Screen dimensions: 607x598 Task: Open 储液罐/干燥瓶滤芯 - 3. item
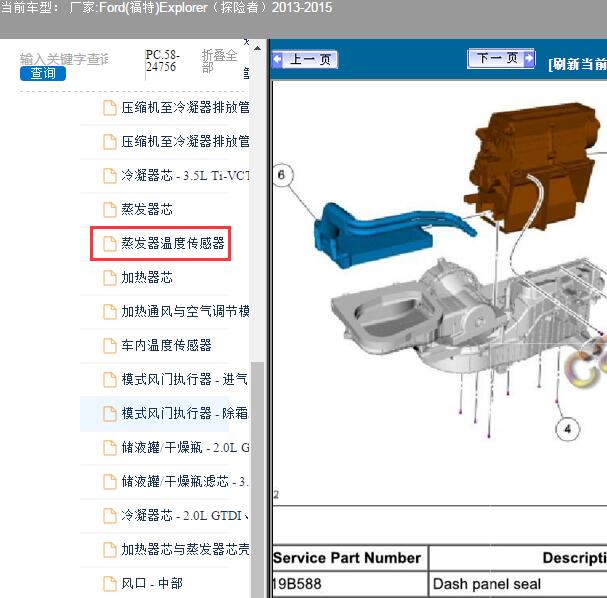click(x=184, y=481)
